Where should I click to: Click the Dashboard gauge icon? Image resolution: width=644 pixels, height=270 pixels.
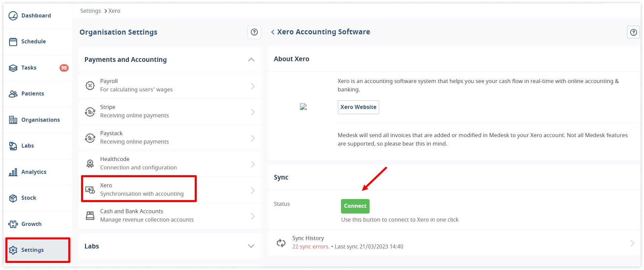point(13,16)
